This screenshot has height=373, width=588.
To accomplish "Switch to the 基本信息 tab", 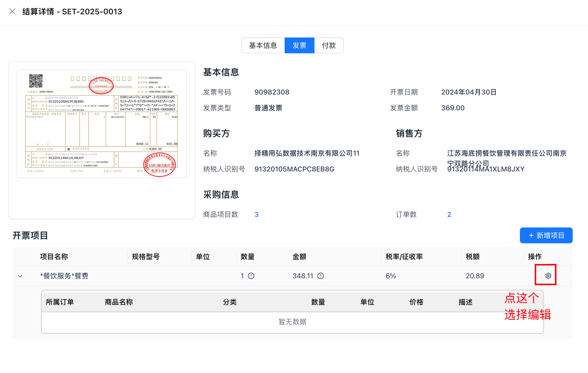I will (x=263, y=45).
